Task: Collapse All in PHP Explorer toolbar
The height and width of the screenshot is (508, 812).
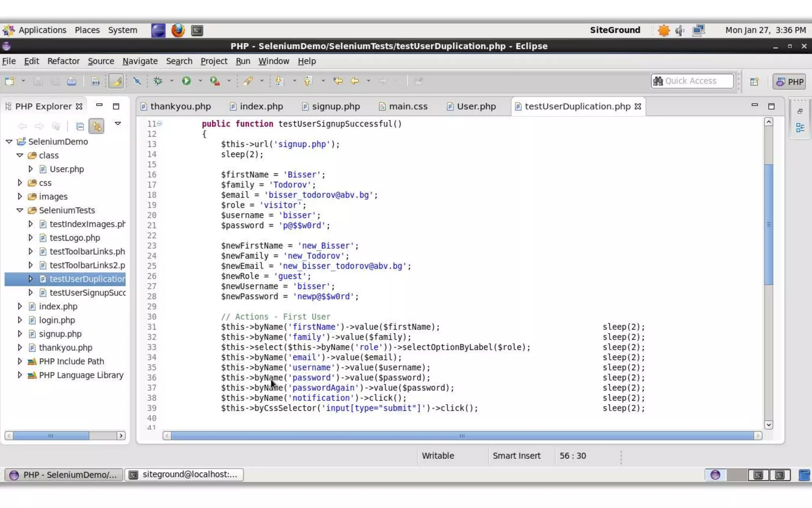Action: 80,127
